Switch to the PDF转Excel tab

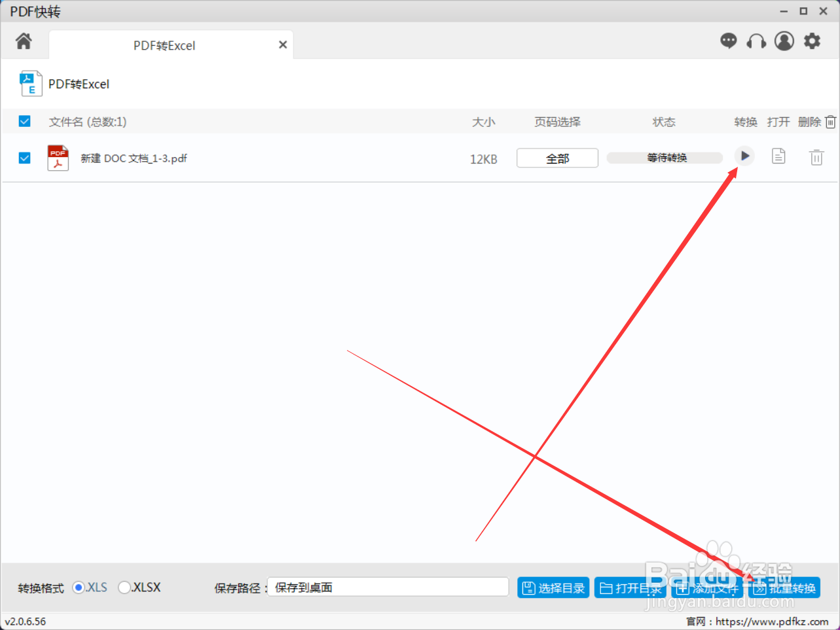click(163, 45)
